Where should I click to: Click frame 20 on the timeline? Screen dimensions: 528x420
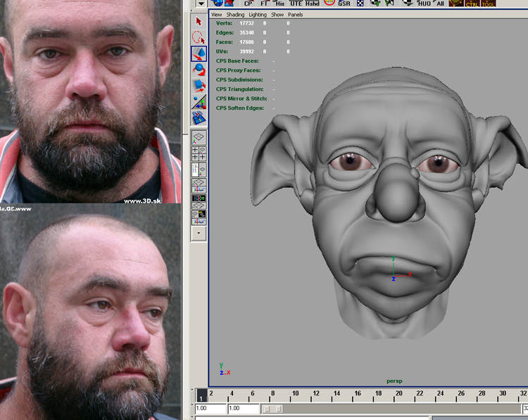[x=398, y=397]
